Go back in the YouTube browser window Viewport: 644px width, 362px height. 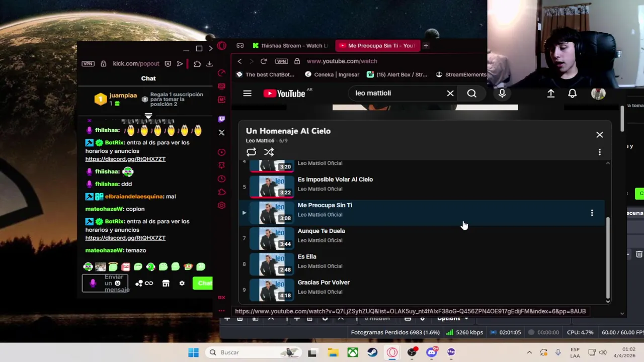[239, 61]
